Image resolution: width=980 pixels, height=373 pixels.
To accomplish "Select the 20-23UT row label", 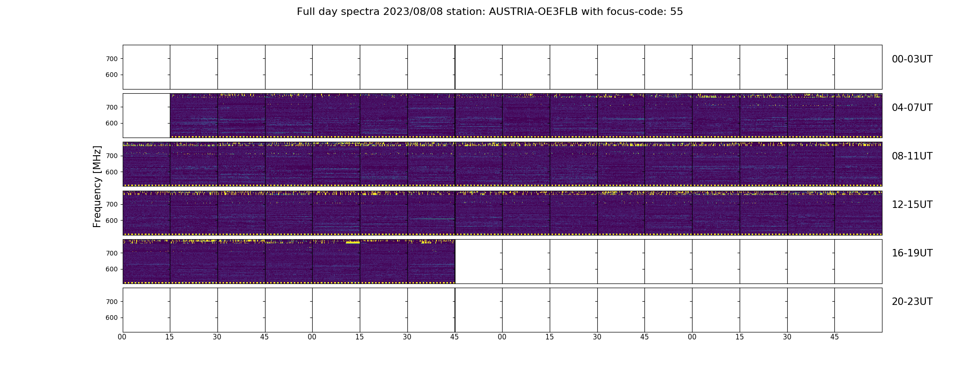I will [912, 302].
